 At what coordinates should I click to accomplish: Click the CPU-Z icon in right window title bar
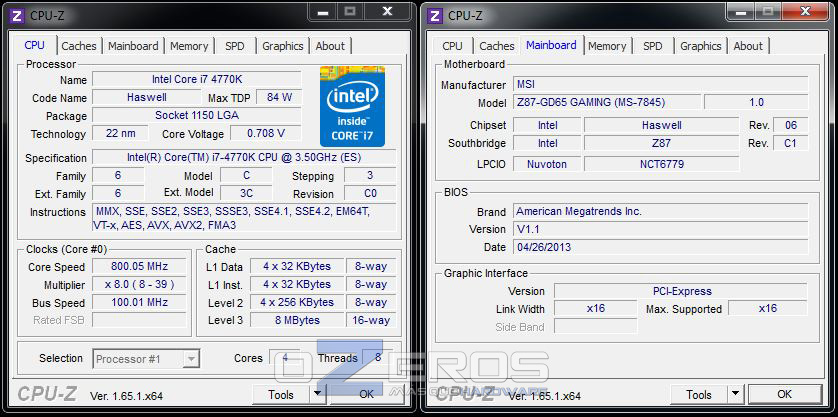[x=435, y=15]
